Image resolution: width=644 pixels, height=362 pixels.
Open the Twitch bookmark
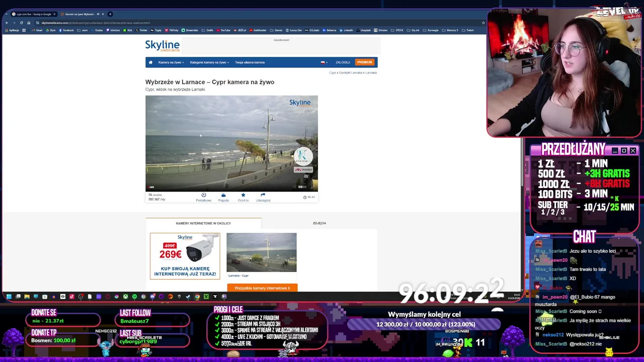click(x=468, y=30)
